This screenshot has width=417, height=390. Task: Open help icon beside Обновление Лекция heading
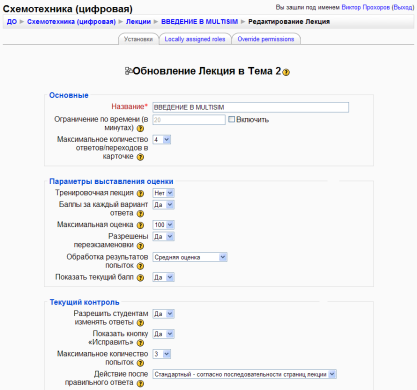286,72
